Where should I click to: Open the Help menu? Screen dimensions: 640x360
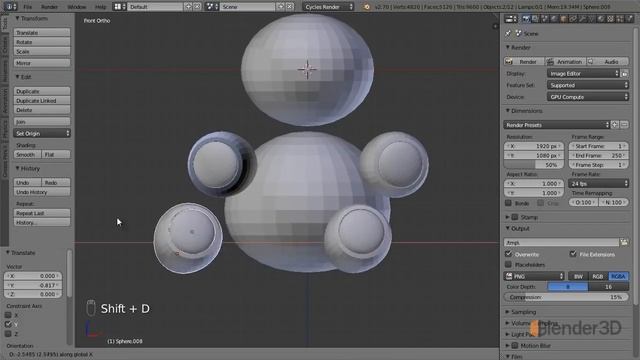pos(100,7)
